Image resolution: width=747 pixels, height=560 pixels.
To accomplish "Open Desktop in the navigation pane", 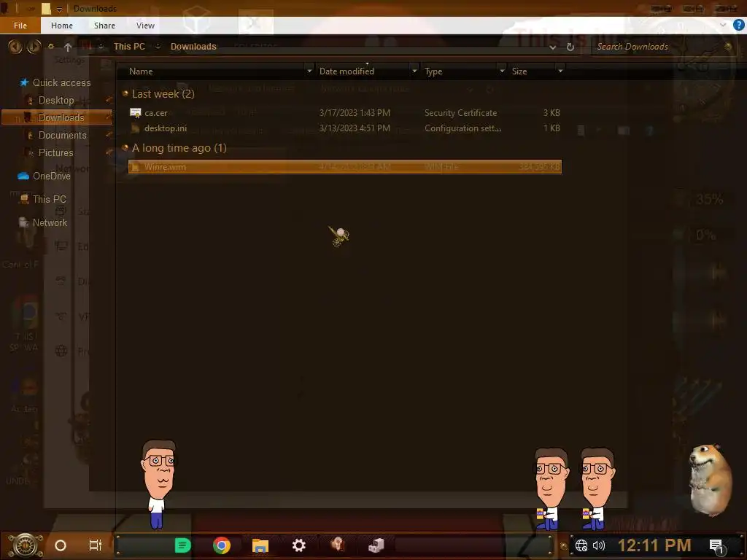I will 56,100.
